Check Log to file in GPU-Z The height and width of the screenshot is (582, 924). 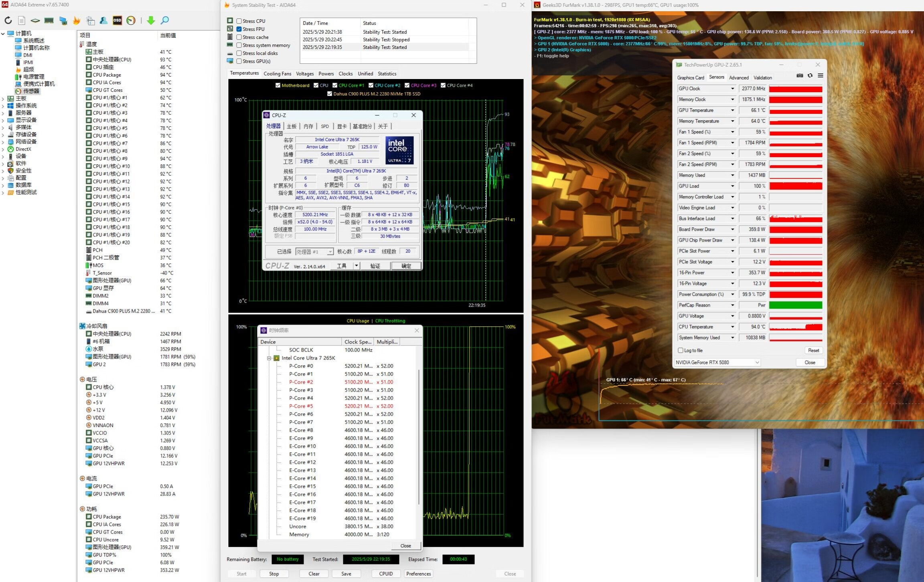pyautogui.click(x=681, y=350)
